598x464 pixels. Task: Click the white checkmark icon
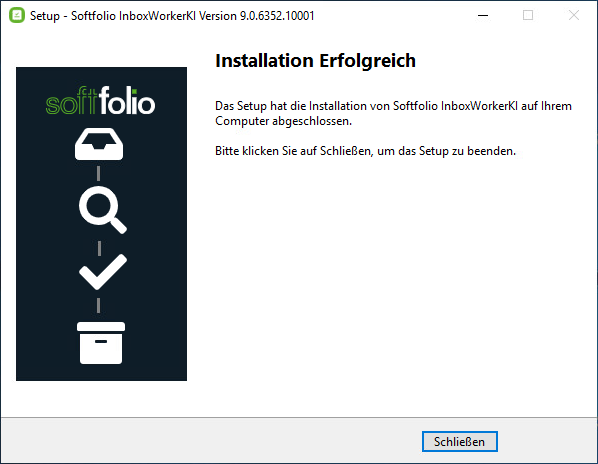(x=103, y=272)
